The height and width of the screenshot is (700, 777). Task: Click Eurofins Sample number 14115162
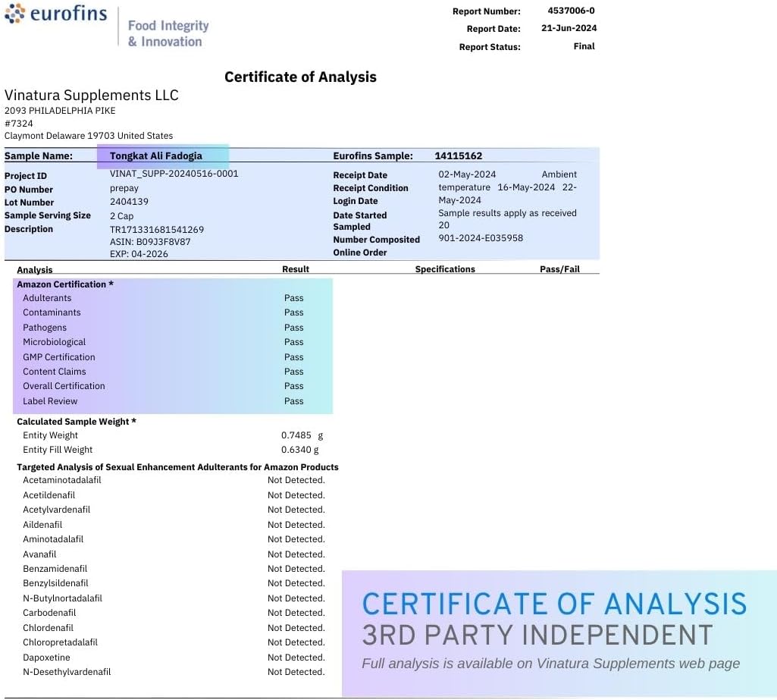point(459,155)
